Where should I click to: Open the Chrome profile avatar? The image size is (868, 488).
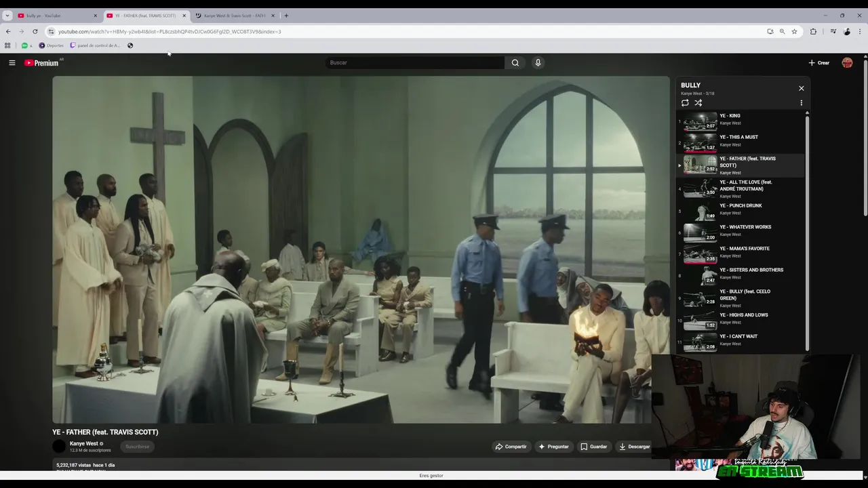847,31
